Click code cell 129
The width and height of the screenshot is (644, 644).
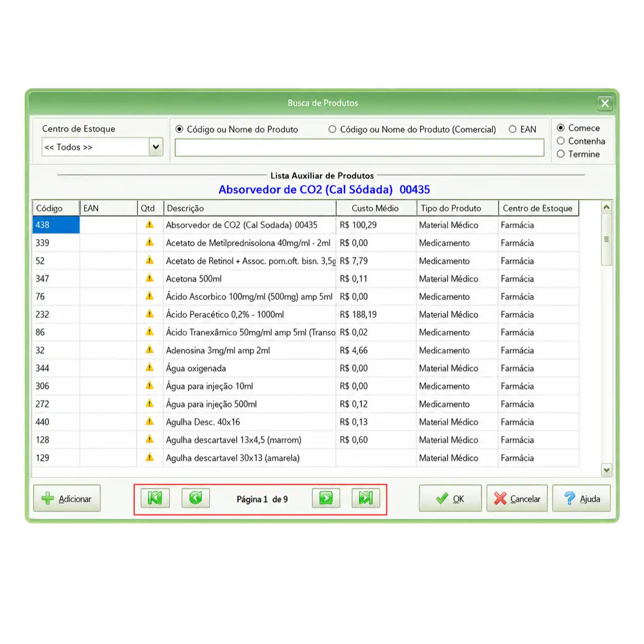click(55, 458)
